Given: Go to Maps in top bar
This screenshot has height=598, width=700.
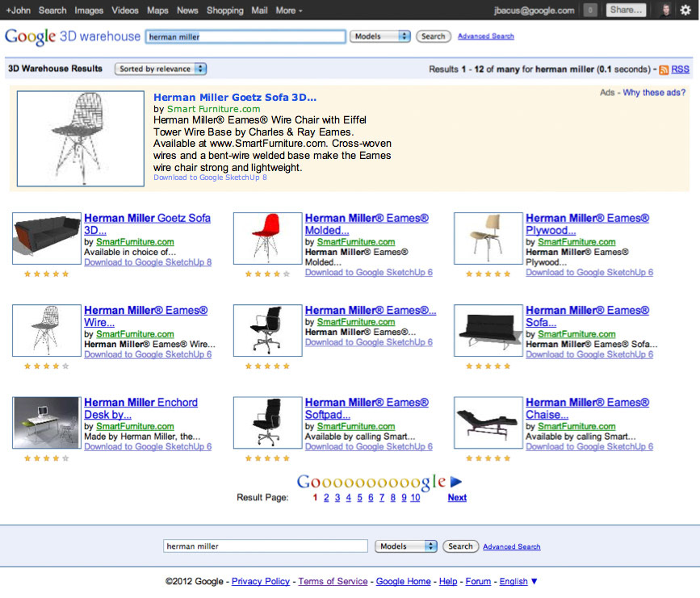Looking at the screenshot, I should pyautogui.click(x=157, y=10).
